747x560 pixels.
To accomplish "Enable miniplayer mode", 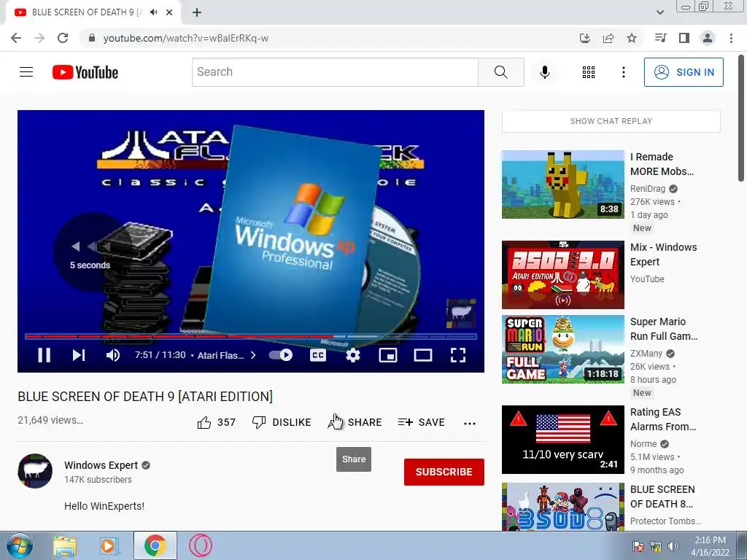I will tap(388, 355).
